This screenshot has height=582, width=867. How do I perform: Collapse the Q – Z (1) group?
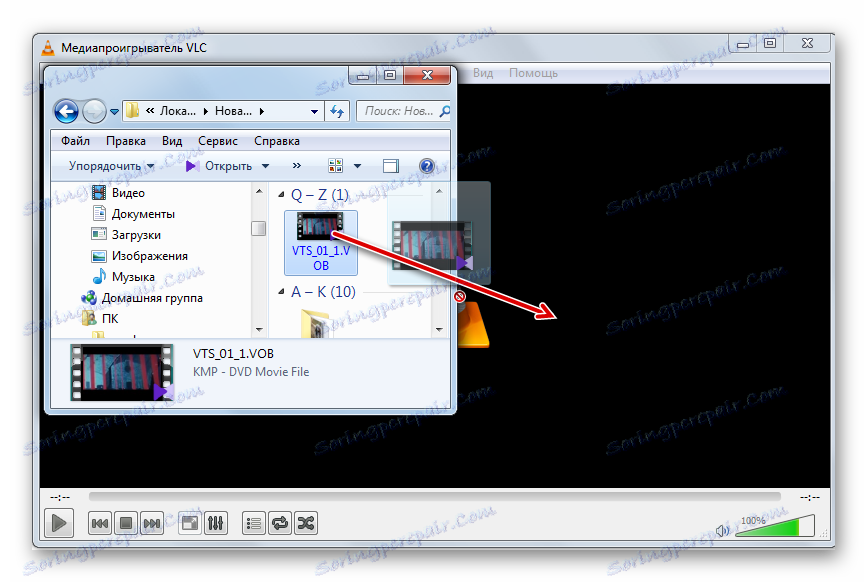(281, 195)
